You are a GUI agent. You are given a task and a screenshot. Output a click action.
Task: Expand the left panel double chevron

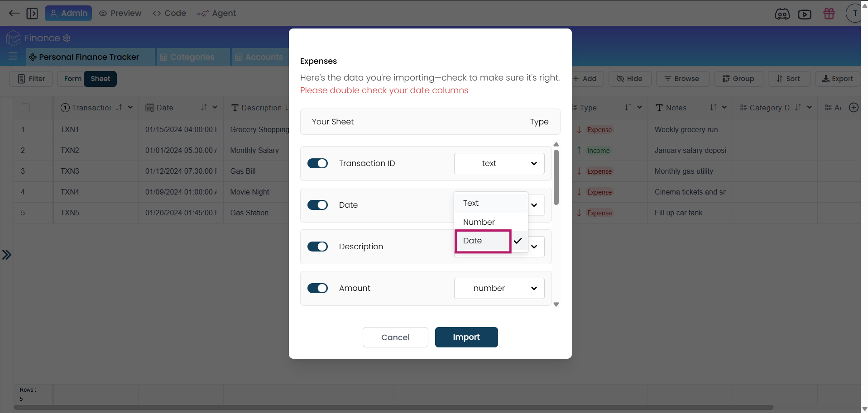pyautogui.click(x=6, y=255)
